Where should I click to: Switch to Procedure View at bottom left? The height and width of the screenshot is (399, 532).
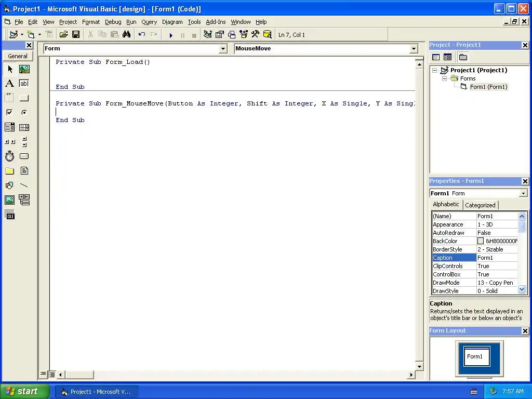coord(43,374)
